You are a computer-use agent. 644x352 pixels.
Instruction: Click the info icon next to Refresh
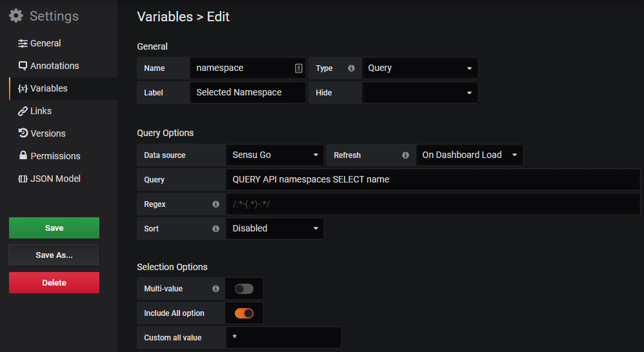click(x=405, y=155)
